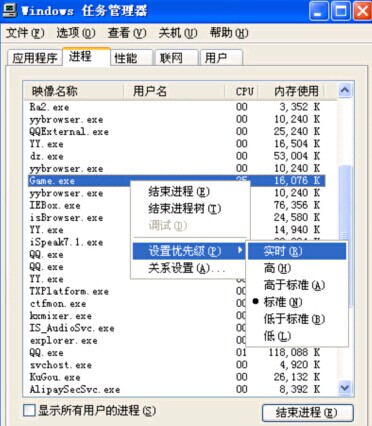
Task: Click the scrollbar up arrow
Action: click(x=345, y=90)
